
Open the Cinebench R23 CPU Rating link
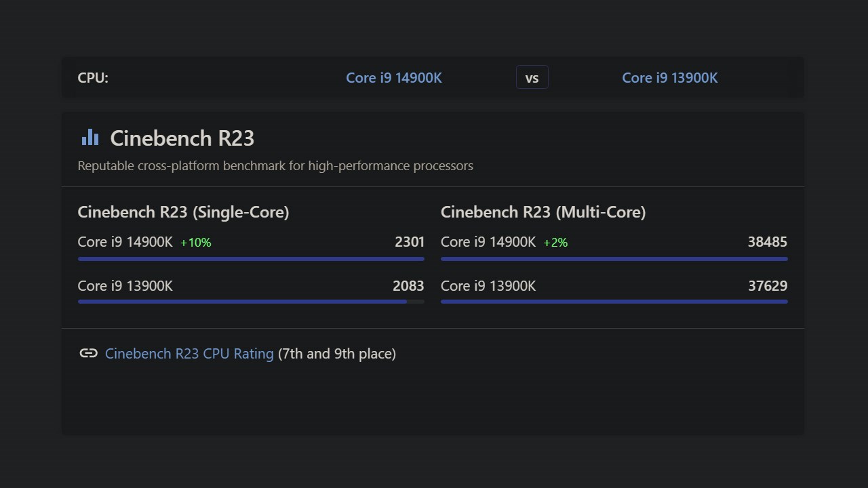(x=189, y=354)
